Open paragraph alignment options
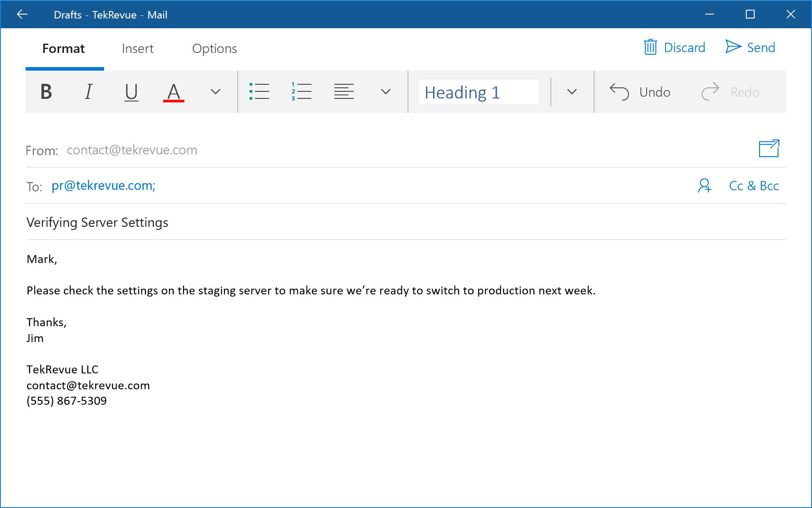 [x=344, y=91]
